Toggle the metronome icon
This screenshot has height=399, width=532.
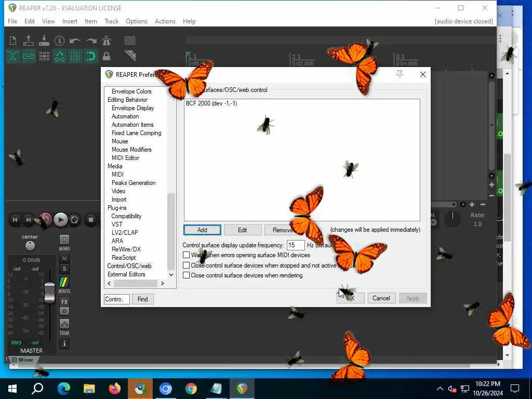pyautogui.click(x=106, y=41)
